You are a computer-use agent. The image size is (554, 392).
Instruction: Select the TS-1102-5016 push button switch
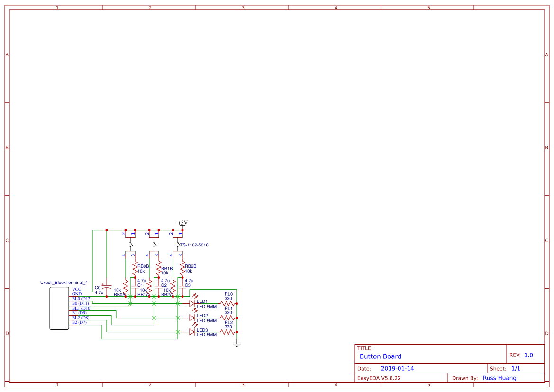[x=178, y=245]
